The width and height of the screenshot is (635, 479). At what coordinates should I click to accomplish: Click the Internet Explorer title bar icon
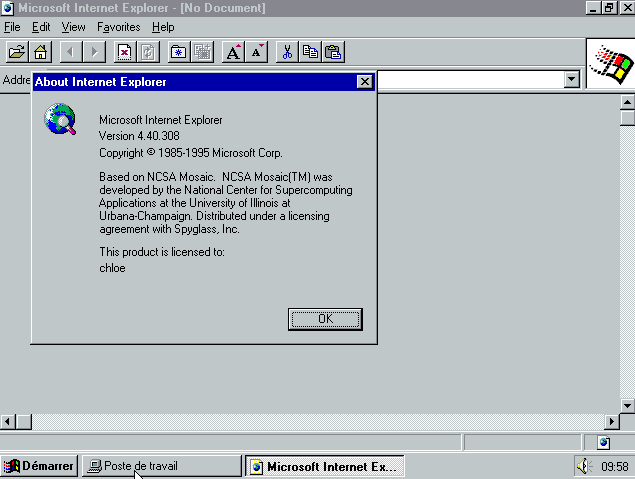(8, 8)
